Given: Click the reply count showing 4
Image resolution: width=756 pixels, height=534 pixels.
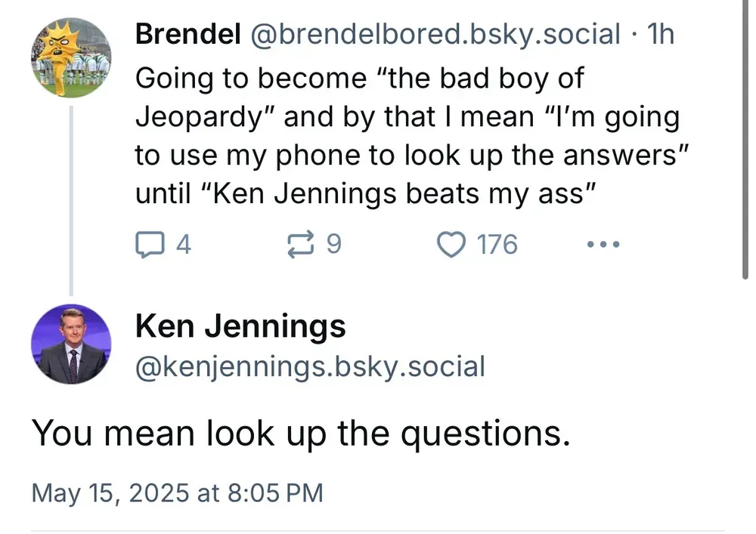Looking at the screenshot, I should [x=183, y=245].
